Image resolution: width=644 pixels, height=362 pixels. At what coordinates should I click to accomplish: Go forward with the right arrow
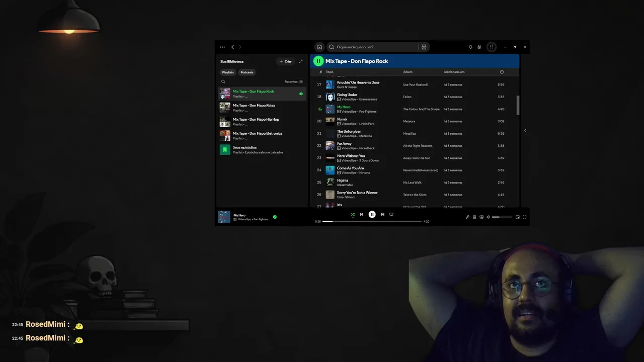tap(240, 47)
